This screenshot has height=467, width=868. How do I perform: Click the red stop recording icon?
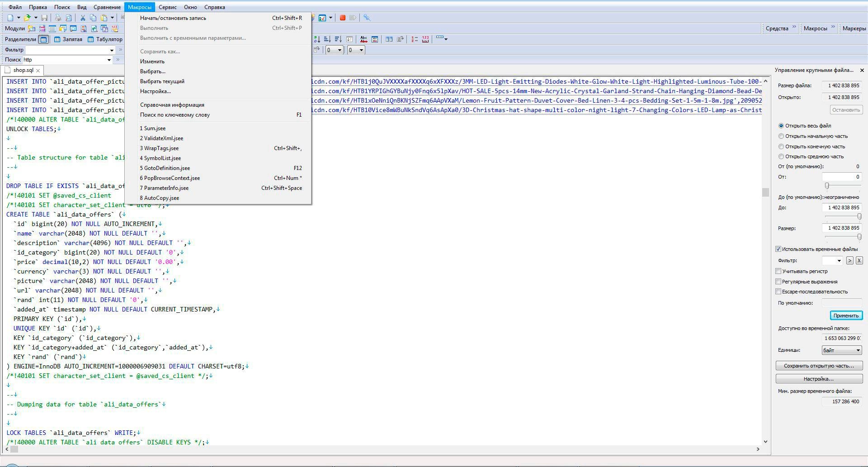click(343, 18)
